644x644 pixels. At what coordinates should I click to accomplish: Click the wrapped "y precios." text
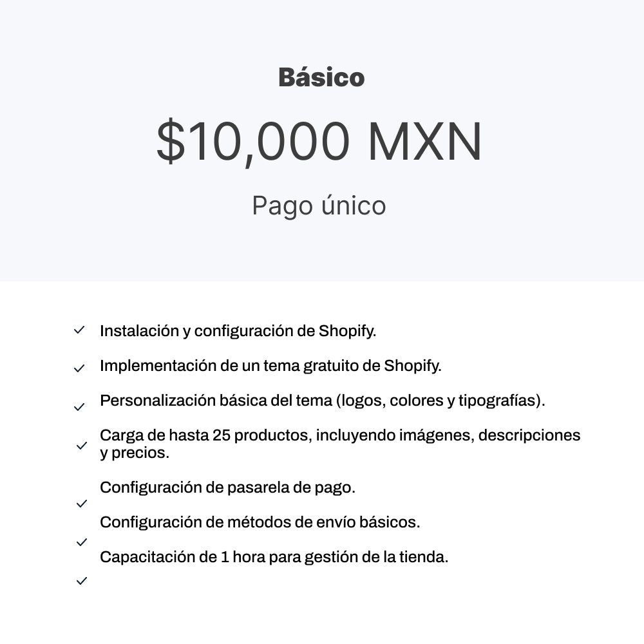[x=135, y=453]
